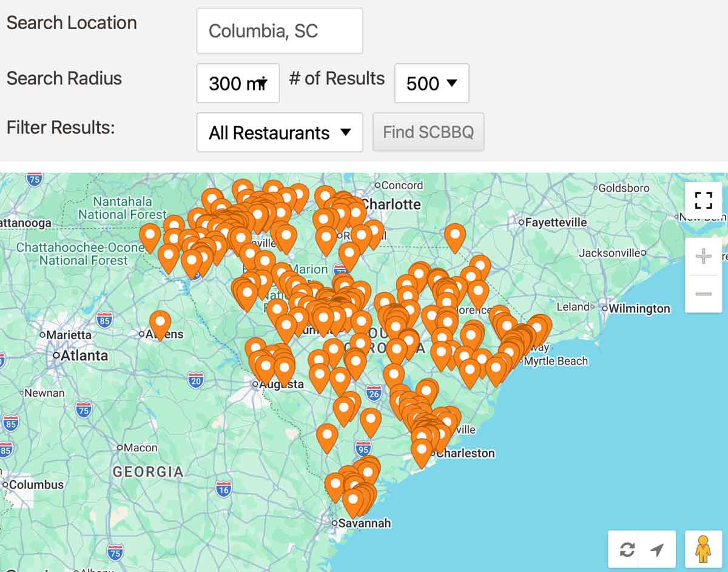Viewport: 728px width, 572px height.
Task: Select the lone marker south of Fayetteville
Action: coord(455,238)
